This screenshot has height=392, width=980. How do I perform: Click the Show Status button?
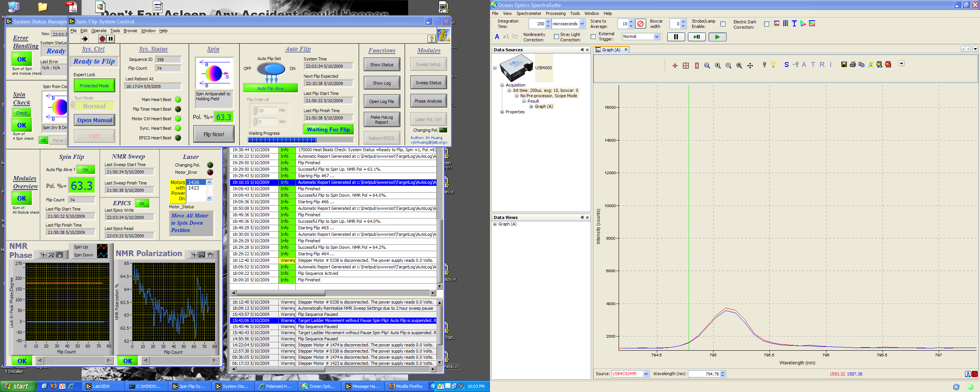pyautogui.click(x=382, y=65)
